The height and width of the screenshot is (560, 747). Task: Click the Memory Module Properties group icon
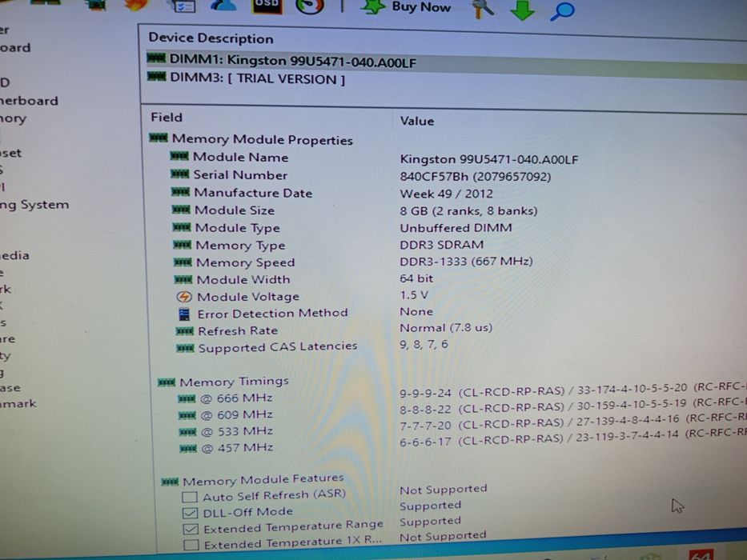click(x=159, y=138)
